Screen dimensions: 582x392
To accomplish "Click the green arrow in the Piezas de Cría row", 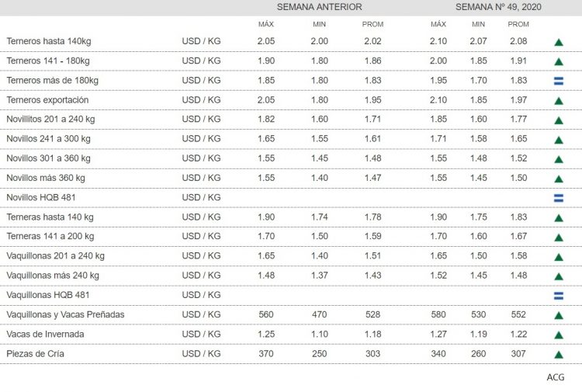I will pos(558,355).
